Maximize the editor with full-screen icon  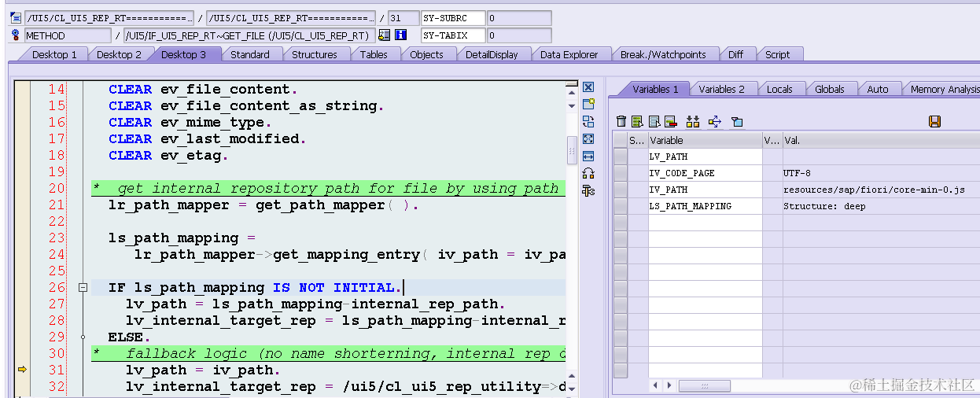pyautogui.click(x=588, y=138)
